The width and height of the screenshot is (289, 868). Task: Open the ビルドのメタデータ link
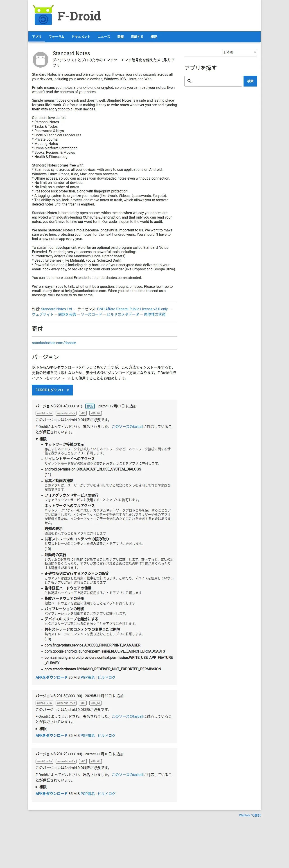click(x=123, y=314)
